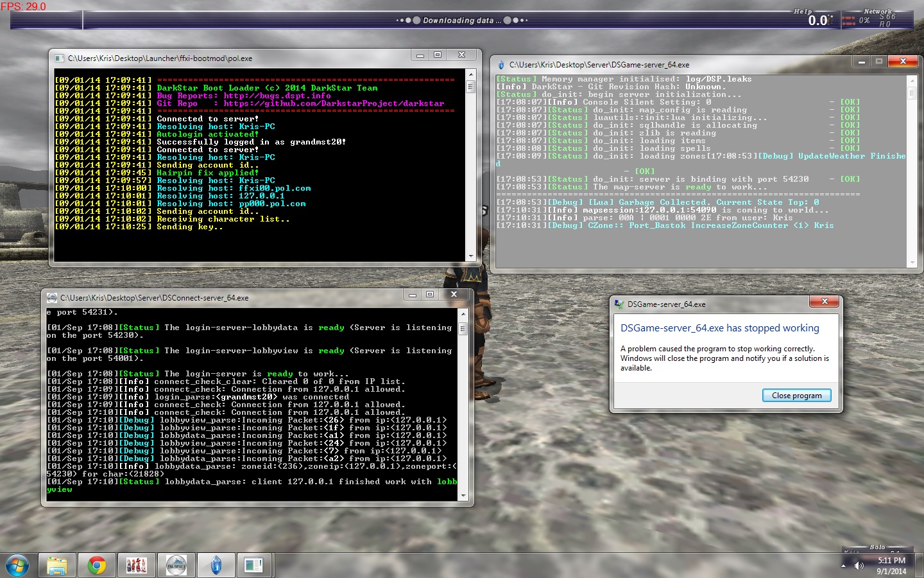Click the DSConnect-server window title bar icon

tap(52, 298)
